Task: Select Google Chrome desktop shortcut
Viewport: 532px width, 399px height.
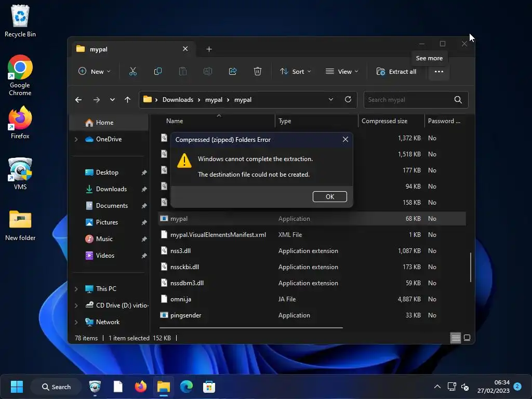Action: [20, 75]
